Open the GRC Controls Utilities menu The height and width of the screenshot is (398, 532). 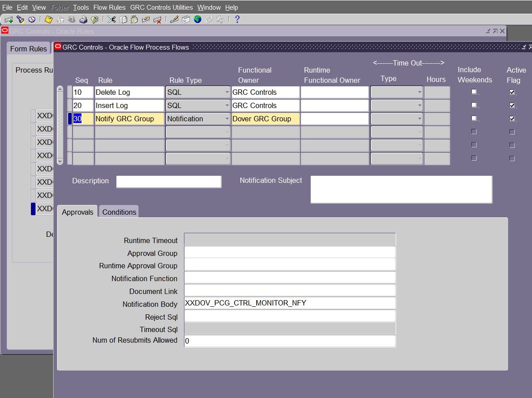click(162, 8)
